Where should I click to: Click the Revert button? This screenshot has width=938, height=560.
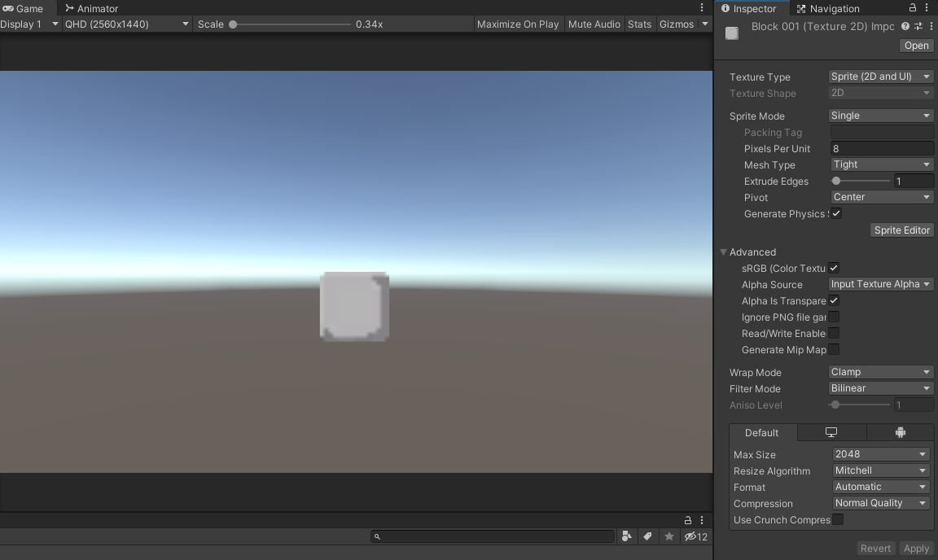coord(875,548)
